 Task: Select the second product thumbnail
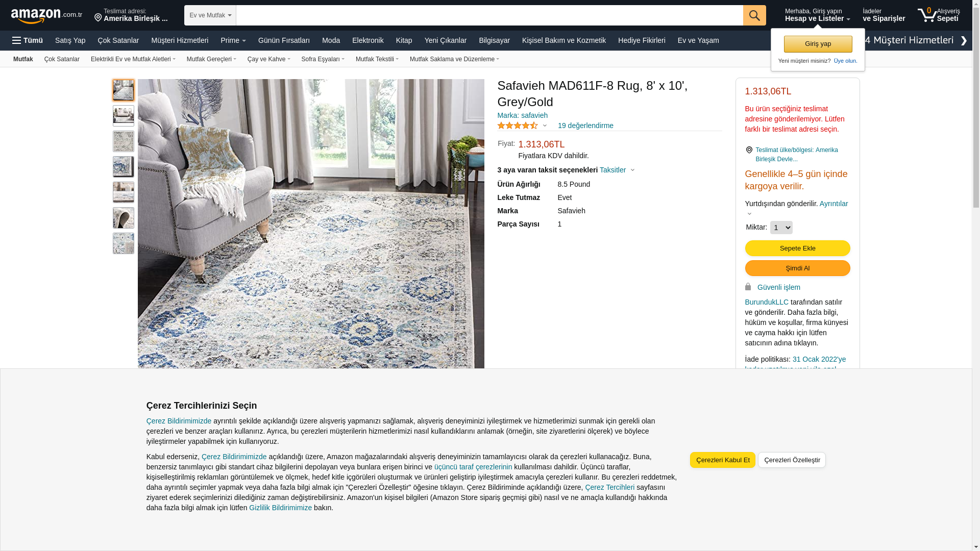coord(124,116)
